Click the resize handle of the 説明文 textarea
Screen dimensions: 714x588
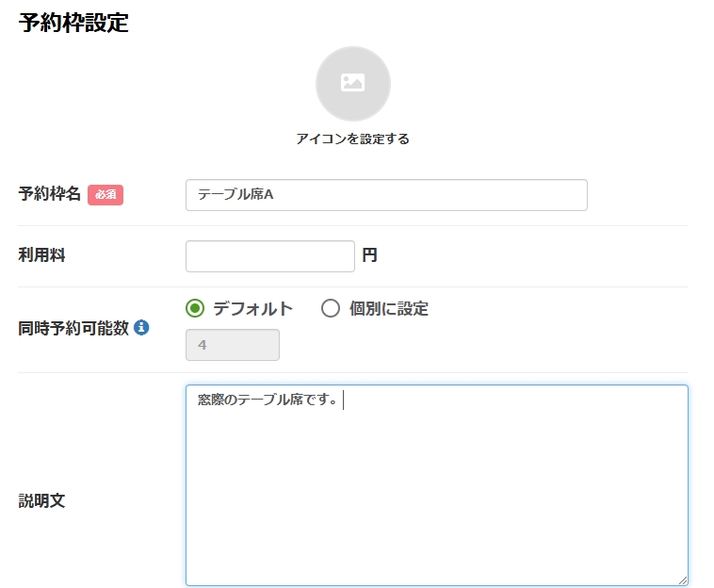click(x=682, y=580)
